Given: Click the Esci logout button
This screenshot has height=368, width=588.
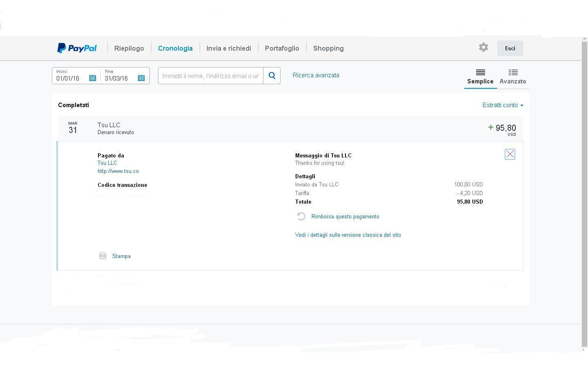Looking at the screenshot, I should (510, 48).
